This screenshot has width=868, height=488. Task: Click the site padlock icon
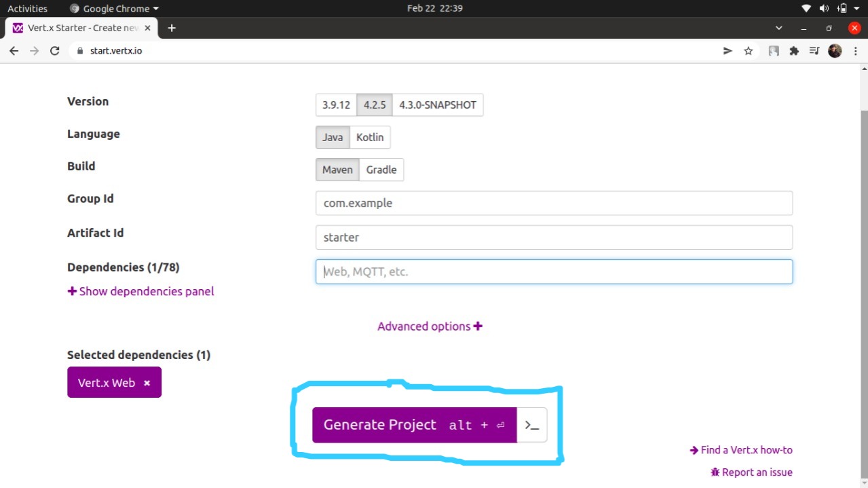click(x=80, y=51)
